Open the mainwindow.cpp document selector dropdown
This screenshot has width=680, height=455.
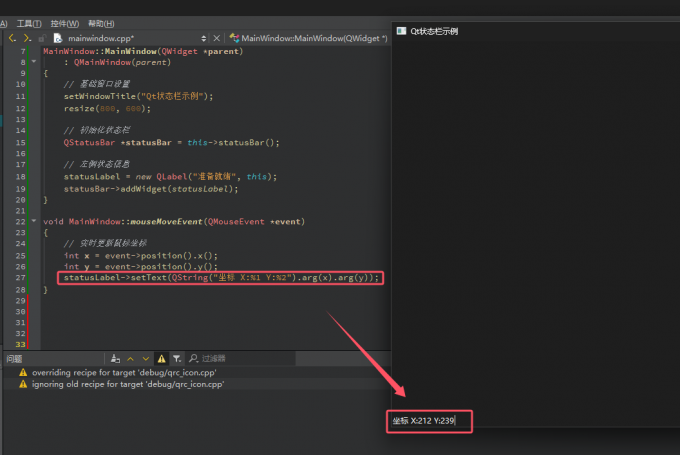pyautogui.click(x=204, y=38)
